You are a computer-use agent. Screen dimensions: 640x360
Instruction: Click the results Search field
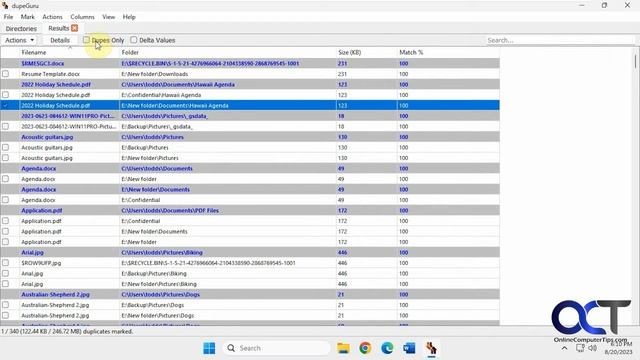tap(560, 40)
